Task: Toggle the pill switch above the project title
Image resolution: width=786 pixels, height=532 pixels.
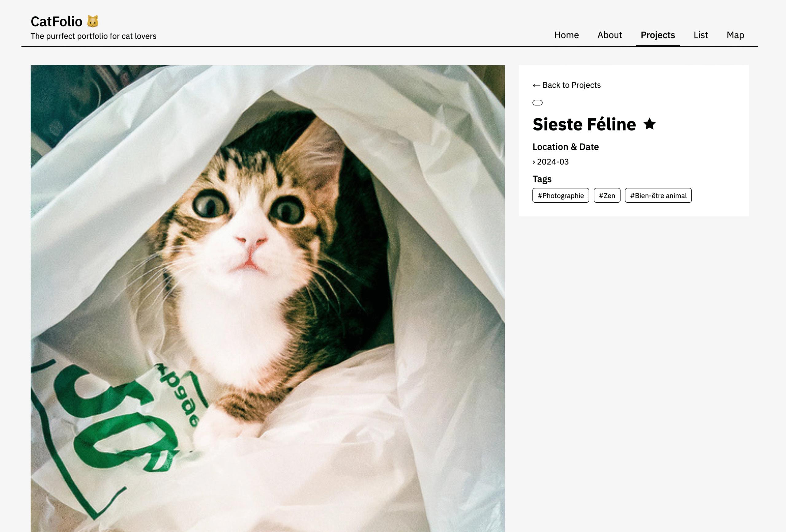Action: (537, 102)
